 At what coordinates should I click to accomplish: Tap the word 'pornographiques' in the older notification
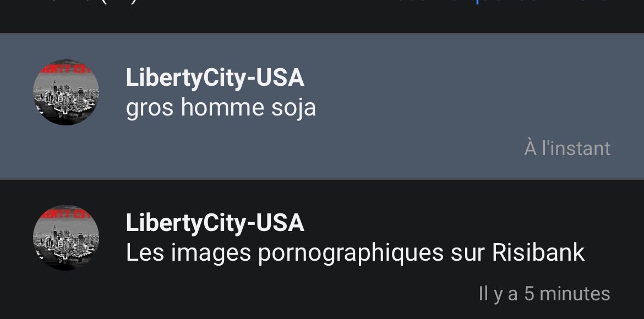coord(351,254)
